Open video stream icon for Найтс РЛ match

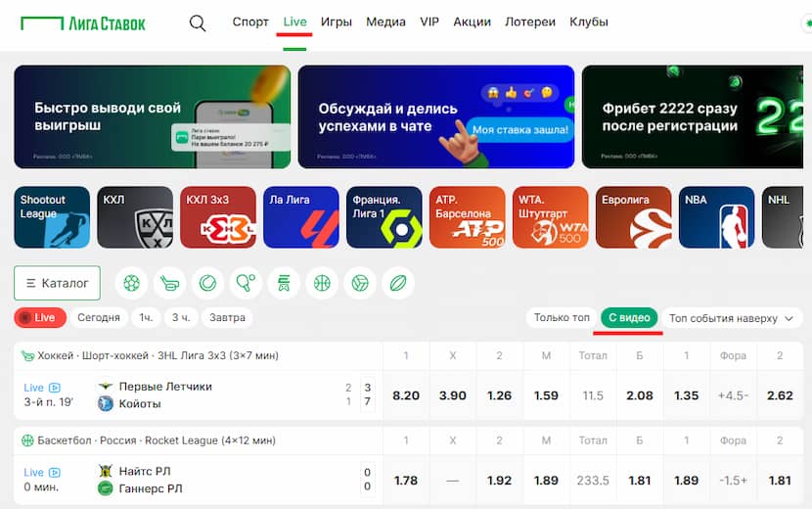55,472
